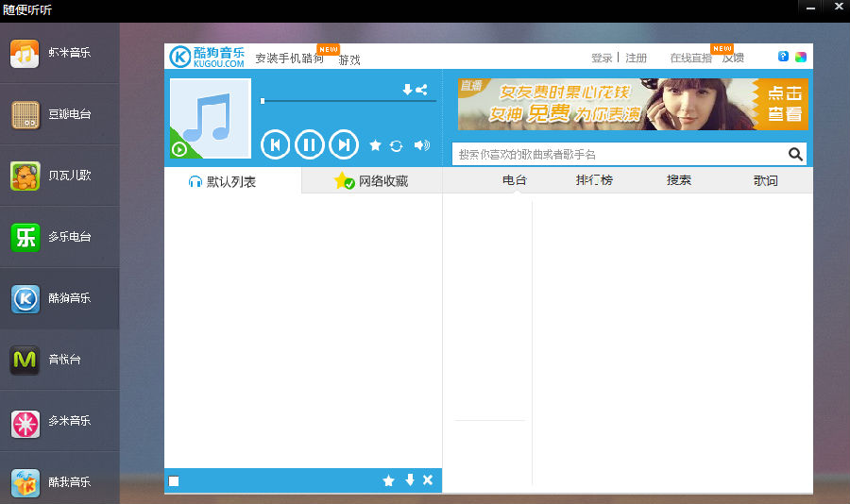Open 多米音乐 from the sidebar
This screenshot has width=850, height=504.
point(59,421)
